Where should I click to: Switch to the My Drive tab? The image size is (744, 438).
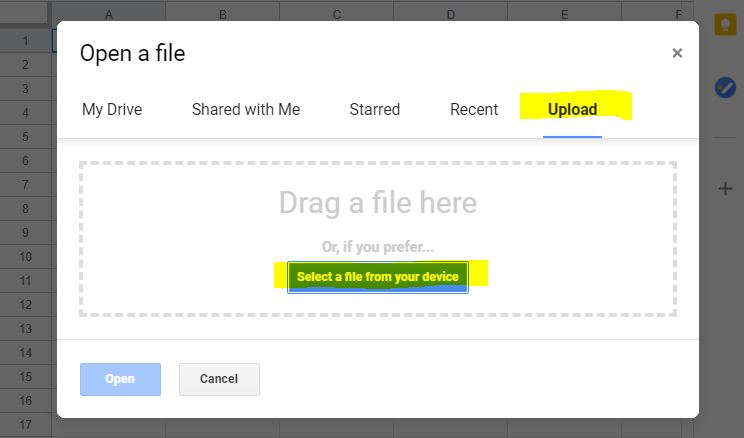(x=112, y=110)
